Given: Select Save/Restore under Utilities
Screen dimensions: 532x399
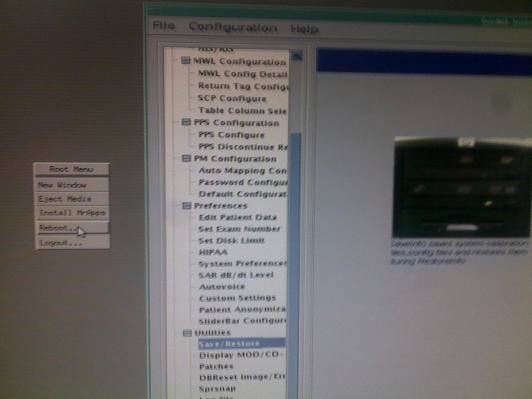Looking at the screenshot, I should [x=229, y=343].
